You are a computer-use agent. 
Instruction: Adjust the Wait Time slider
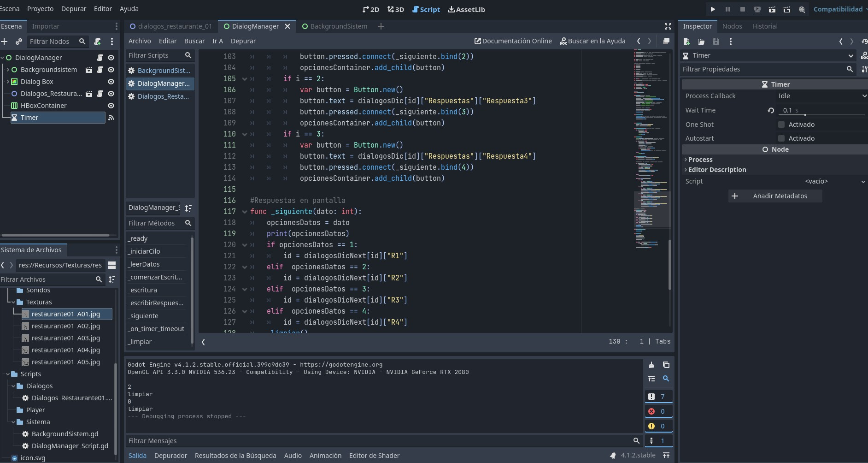click(x=805, y=114)
